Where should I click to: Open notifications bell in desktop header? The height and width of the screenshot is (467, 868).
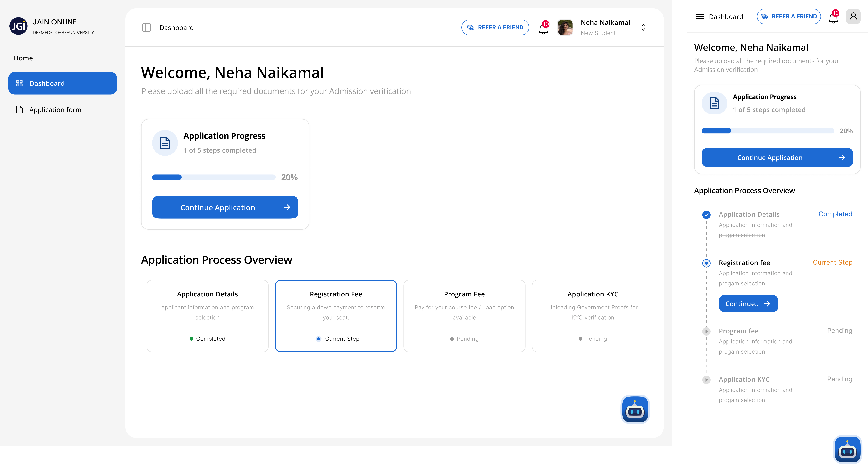[x=543, y=29]
